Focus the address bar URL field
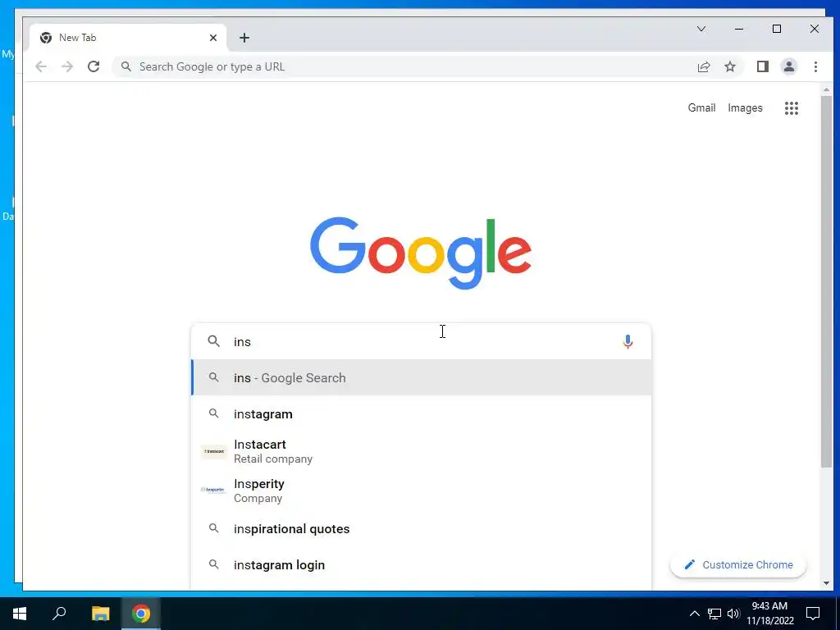The height and width of the screenshot is (630, 840). click(413, 66)
